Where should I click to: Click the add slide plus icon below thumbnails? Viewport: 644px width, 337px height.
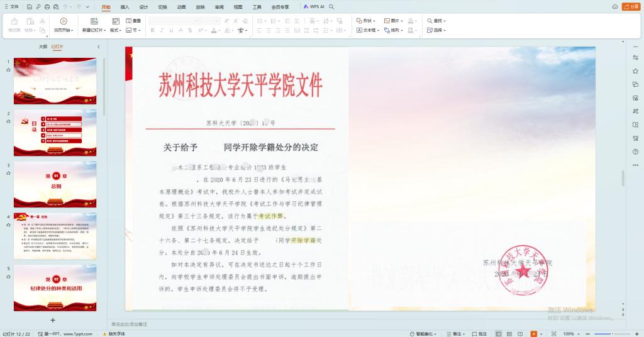[x=53, y=320]
